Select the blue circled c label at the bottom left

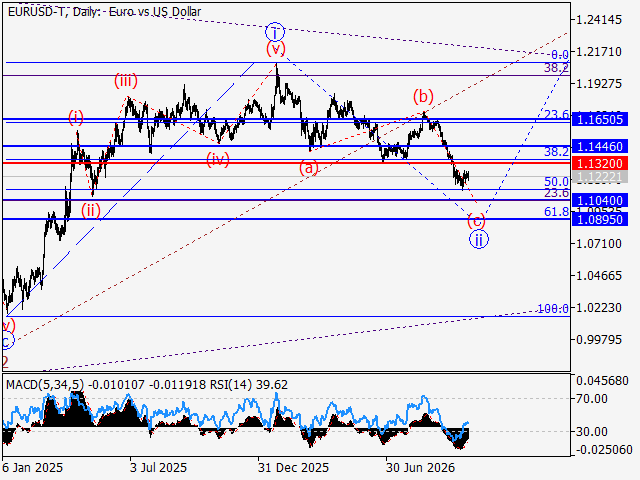(6, 341)
